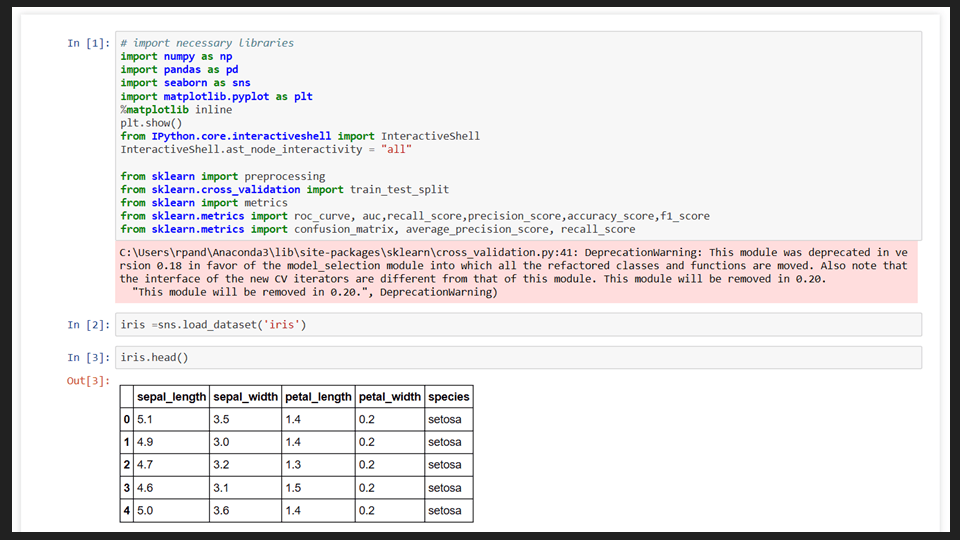Click the row index 1 cell
The height and width of the screenshot is (540, 960).
[x=127, y=442]
